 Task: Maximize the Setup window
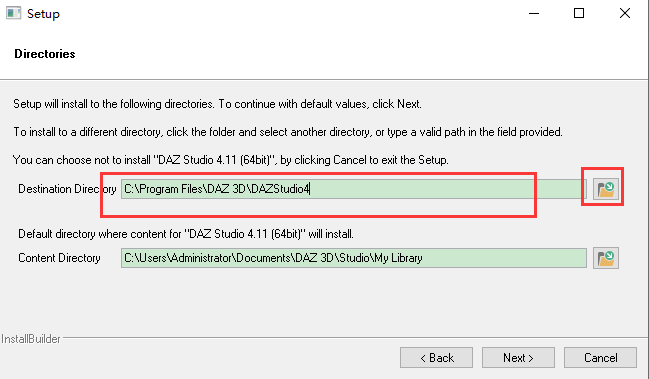[579, 13]
